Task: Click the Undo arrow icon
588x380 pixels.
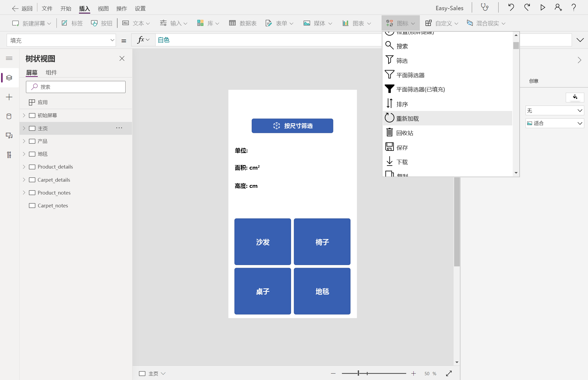Action: pos(511,8)
